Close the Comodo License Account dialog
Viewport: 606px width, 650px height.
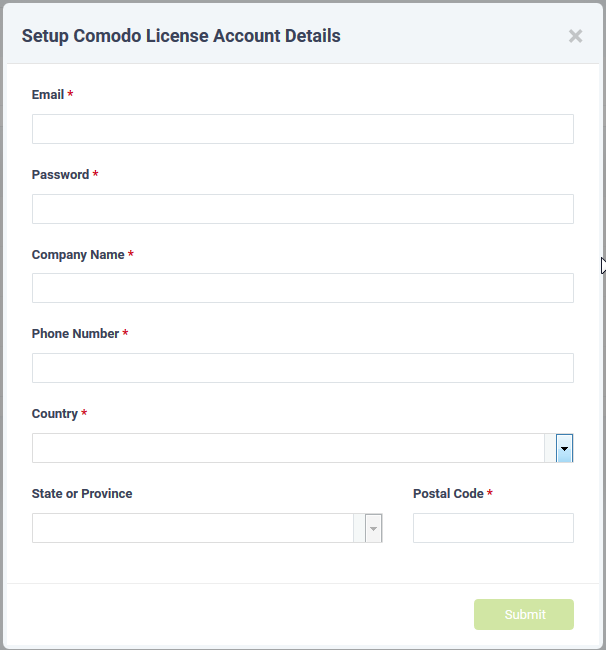575,36
